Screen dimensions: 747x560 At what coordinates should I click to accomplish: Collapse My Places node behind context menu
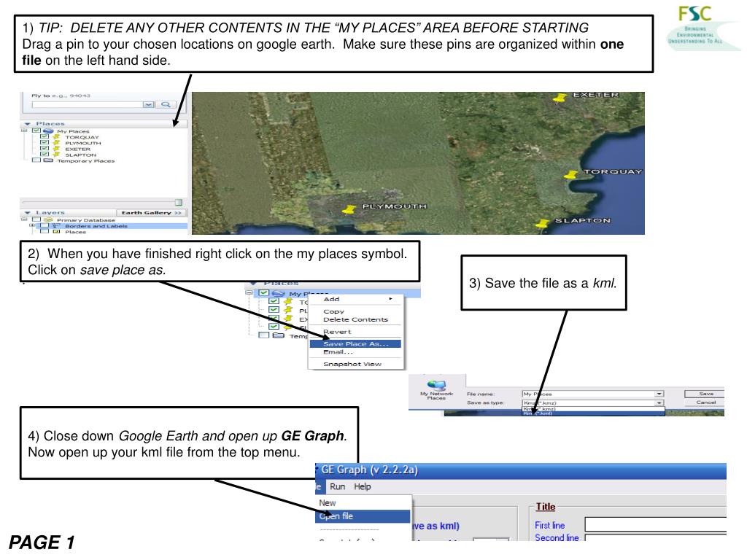click(249, 292)
